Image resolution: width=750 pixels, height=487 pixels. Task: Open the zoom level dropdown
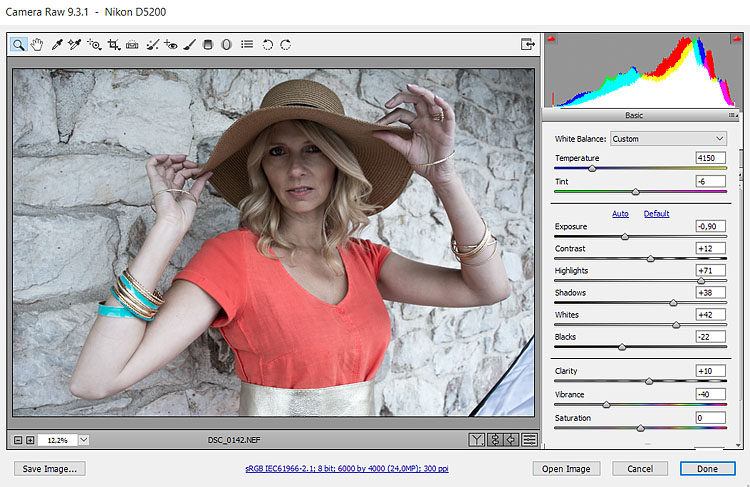pos(83,439)
